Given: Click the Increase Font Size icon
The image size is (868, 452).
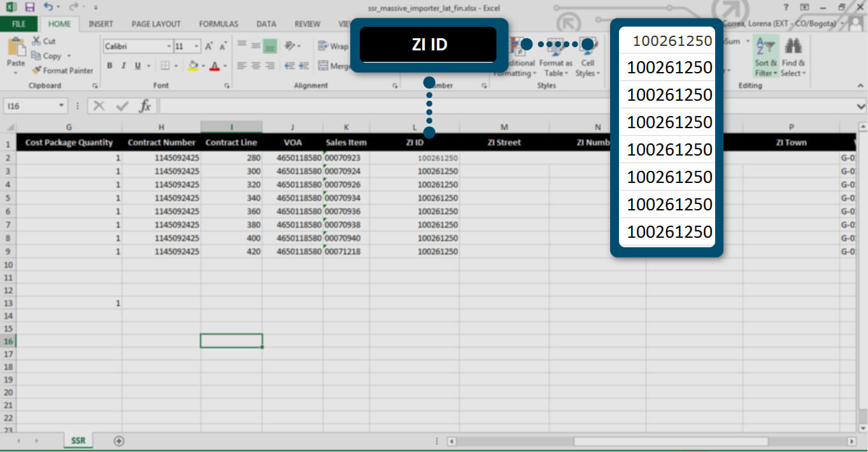Looking at the screenshot, I should [x=210, y=47].
